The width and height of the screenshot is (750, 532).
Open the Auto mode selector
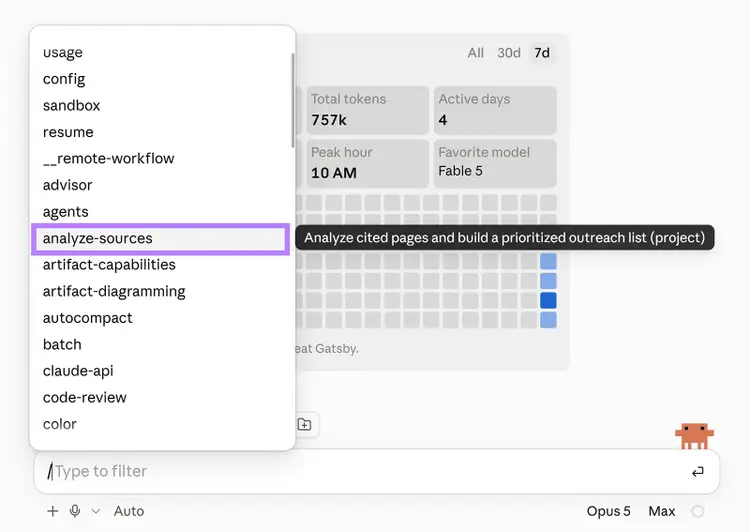tap(129, 511)
